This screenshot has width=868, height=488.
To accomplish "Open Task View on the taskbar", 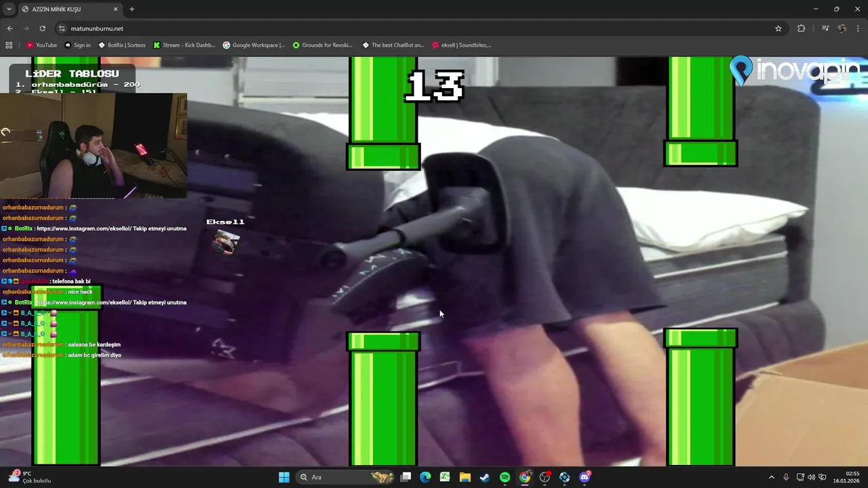I will [406, 477].
